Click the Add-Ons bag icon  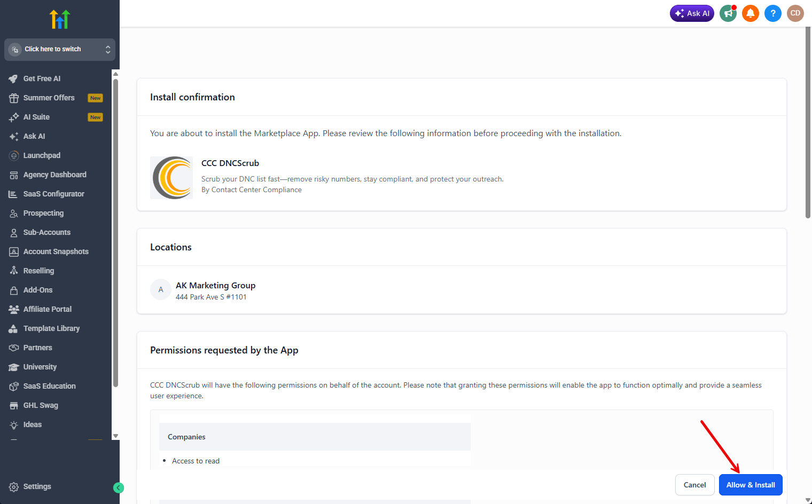click(14, 290)
